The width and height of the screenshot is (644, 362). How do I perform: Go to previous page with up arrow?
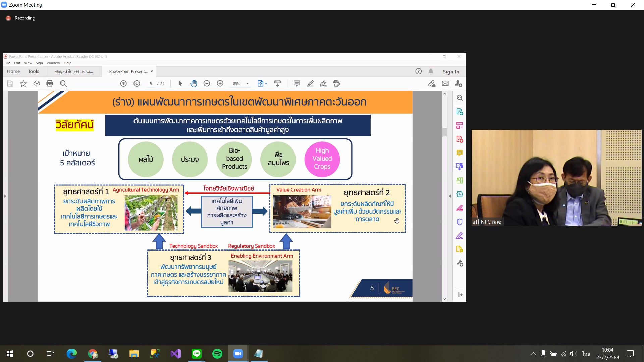[x=123, y=84]
